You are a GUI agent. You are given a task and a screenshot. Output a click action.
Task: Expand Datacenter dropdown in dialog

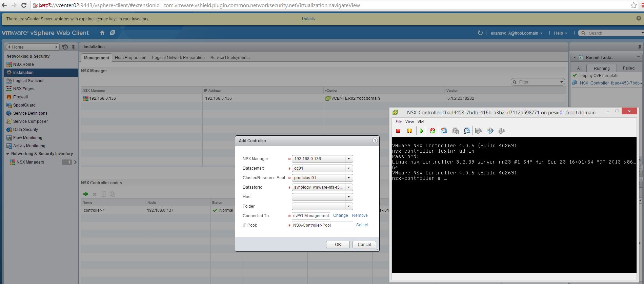coord(349,168)
